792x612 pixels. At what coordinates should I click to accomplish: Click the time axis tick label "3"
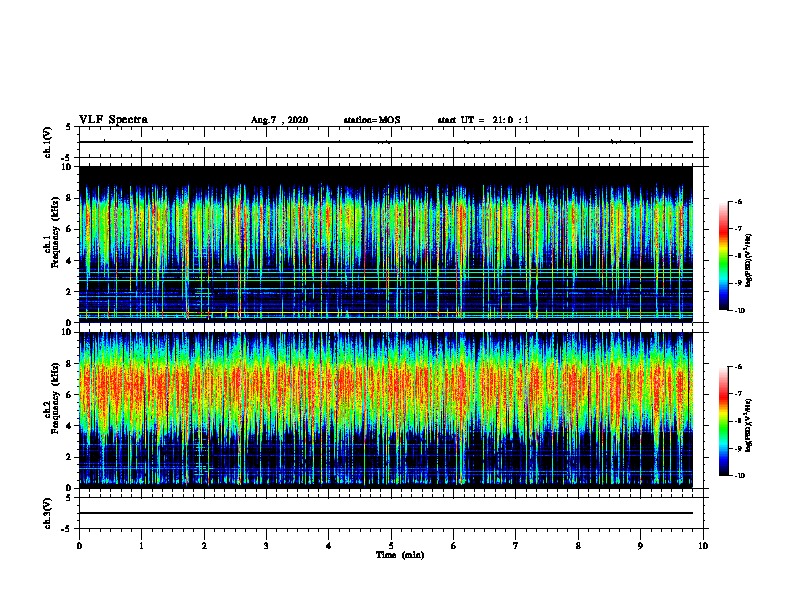[x=266, y=546]
